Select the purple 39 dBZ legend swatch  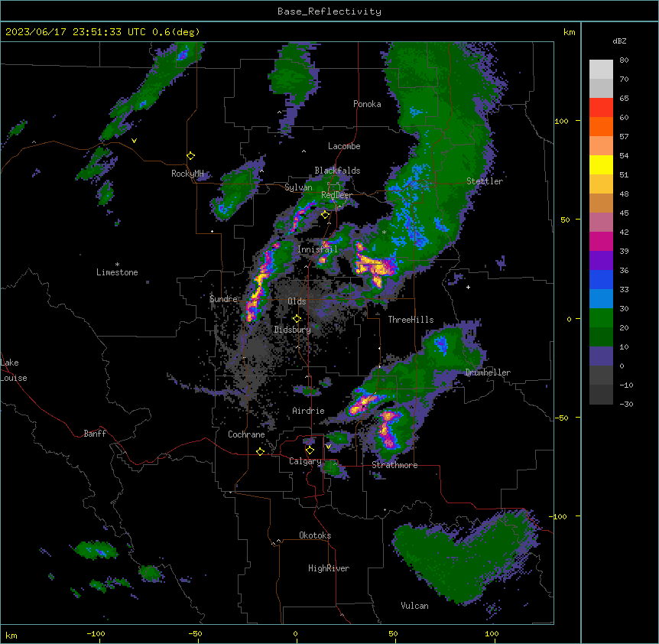pos(601,261)
